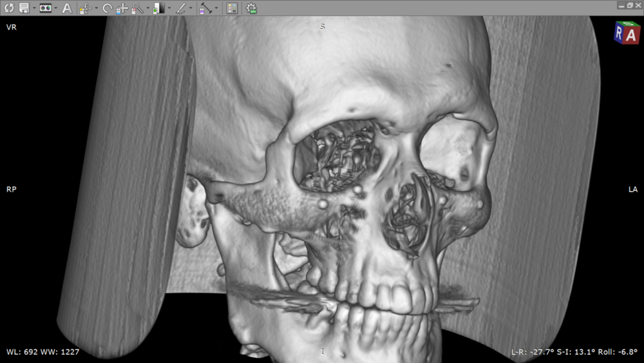Select the circular arrow roll tool

(x=107, y=8)
